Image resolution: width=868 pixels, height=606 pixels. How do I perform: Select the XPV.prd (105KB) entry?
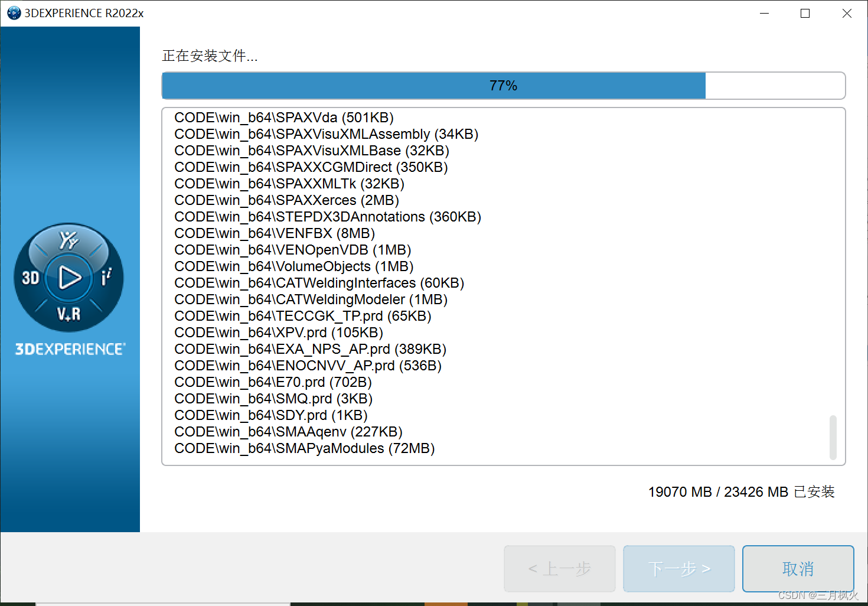(279, 333)
